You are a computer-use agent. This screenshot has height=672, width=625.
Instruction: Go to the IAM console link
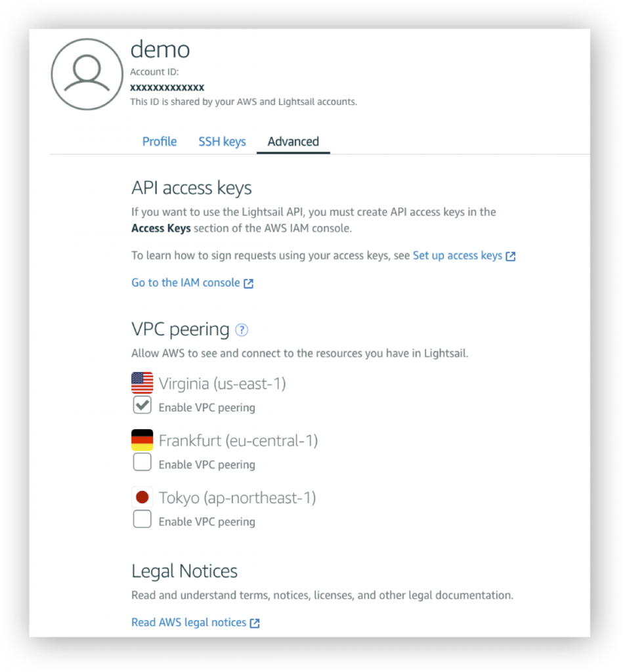pyautogui.click(x=186, y=283)
